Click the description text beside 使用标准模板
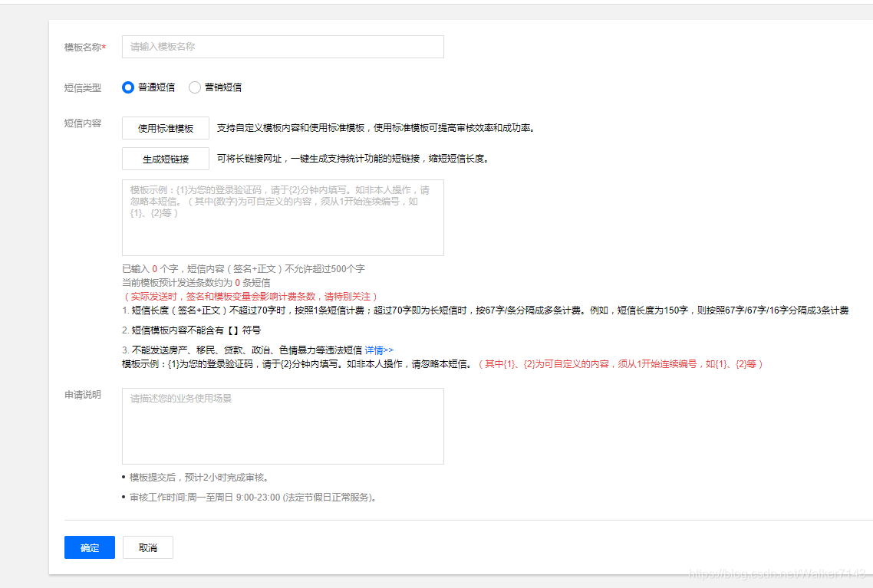Screen dimensions: 873x588 click(x=377, y=128)
